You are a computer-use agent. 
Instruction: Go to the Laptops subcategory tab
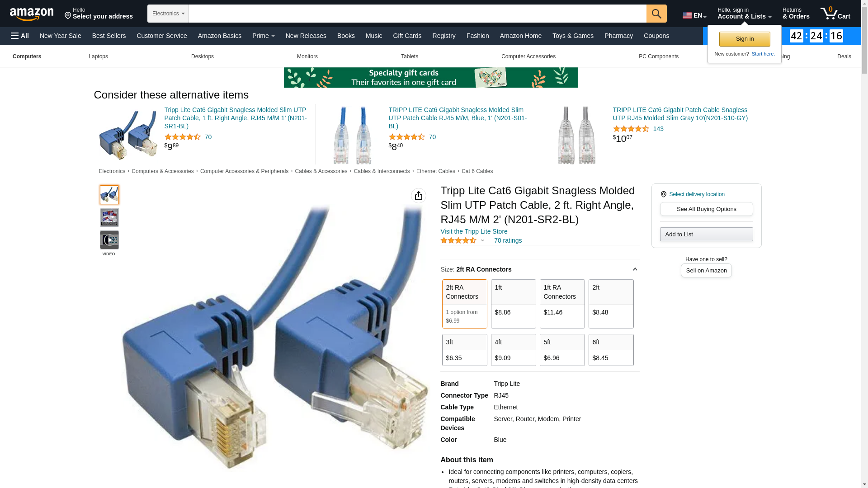tap(98, 56)
